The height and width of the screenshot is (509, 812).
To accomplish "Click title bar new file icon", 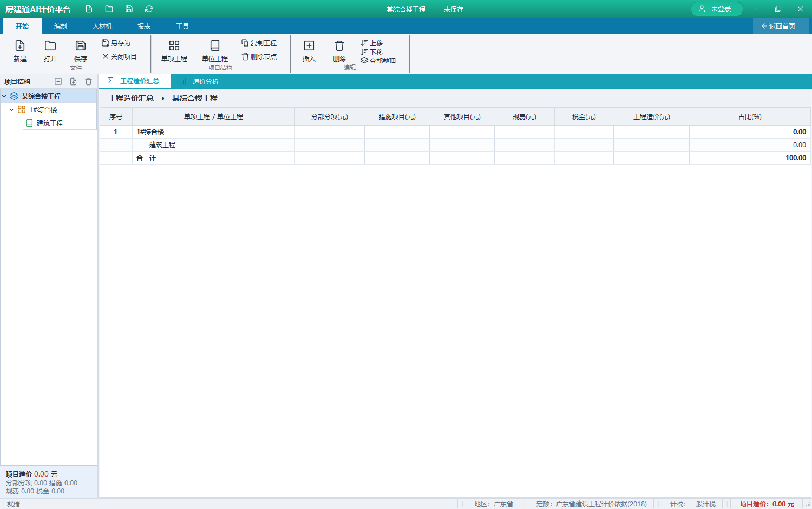I will click(x=89, y=9).
